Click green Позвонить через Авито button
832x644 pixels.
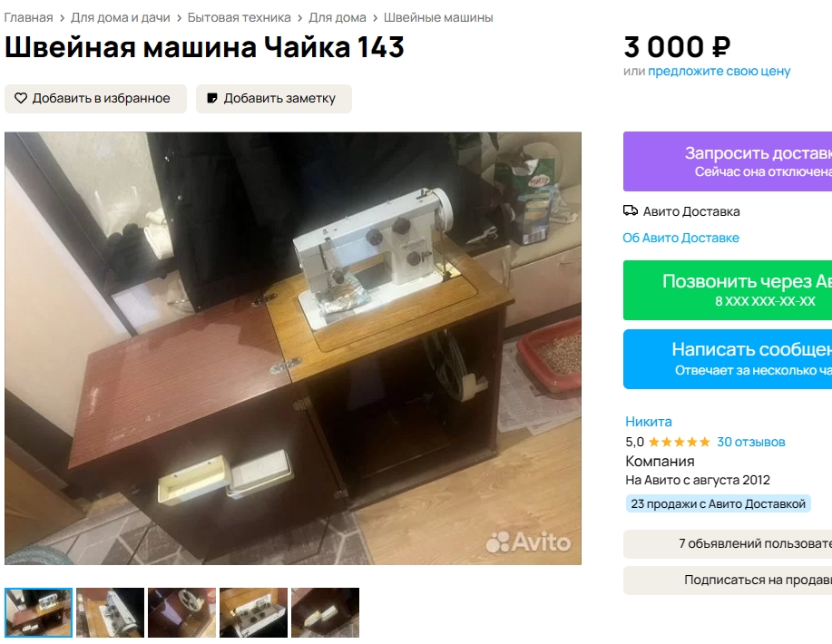[x=728, y=290]
